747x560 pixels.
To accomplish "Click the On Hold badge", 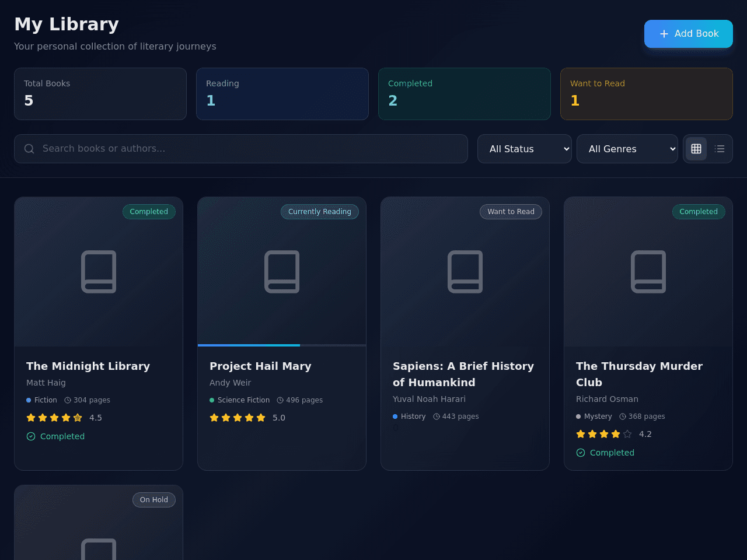I will click(154, 500).
